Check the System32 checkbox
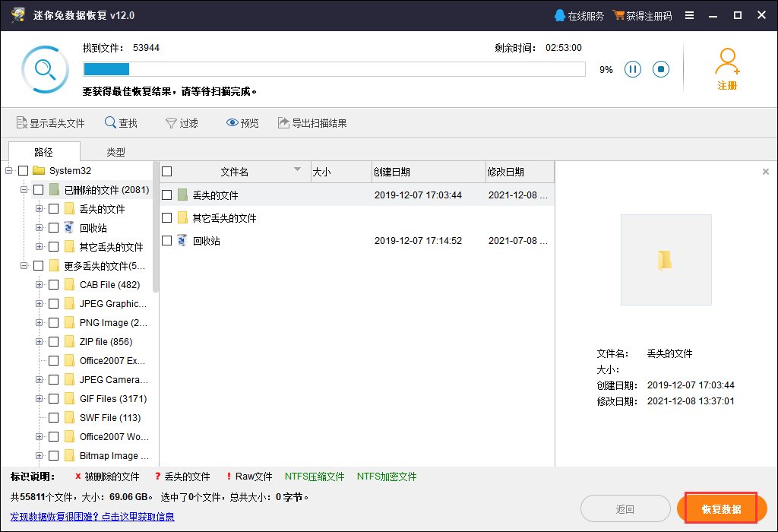778x532 pixels. pos(24,171)
